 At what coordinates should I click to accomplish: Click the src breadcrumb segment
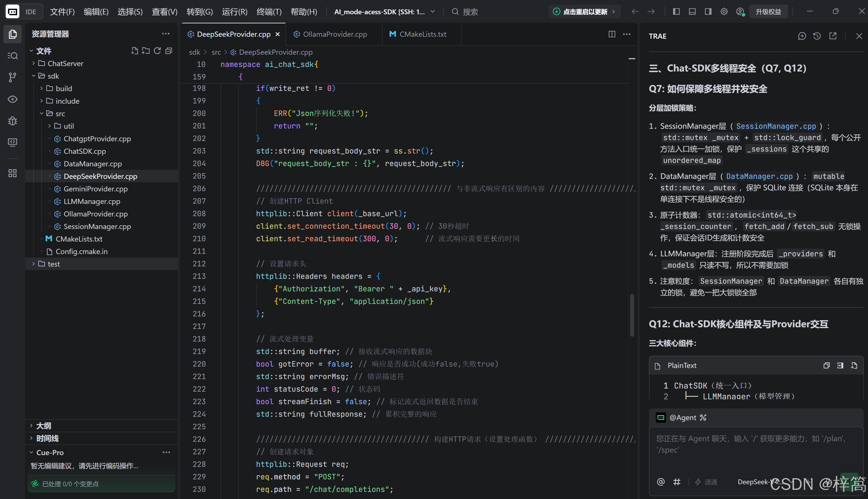click(x=216, y=52)
